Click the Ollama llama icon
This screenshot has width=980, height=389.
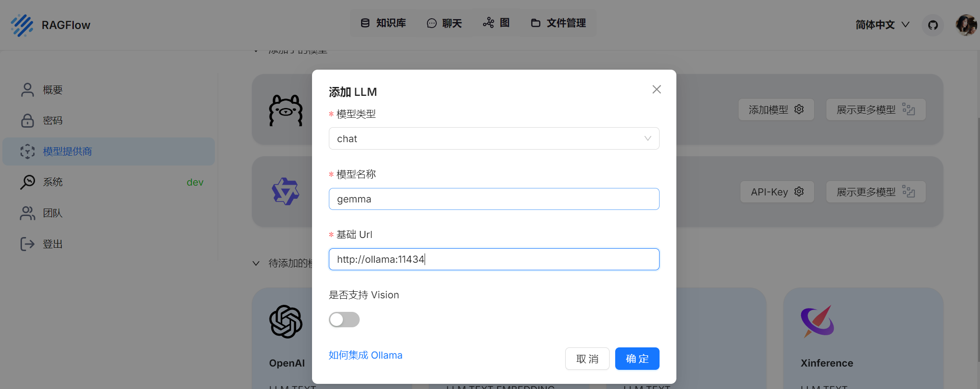coord(286,110)
